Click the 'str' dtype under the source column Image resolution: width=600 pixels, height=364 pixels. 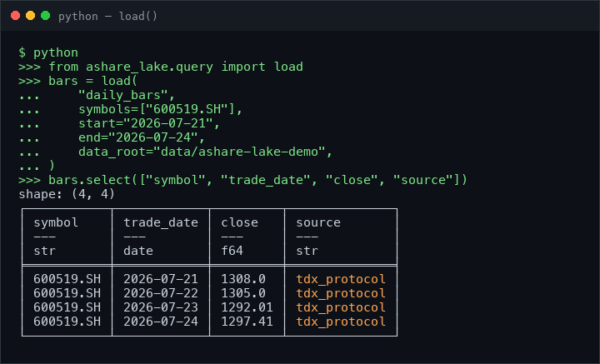pos(307,251)
